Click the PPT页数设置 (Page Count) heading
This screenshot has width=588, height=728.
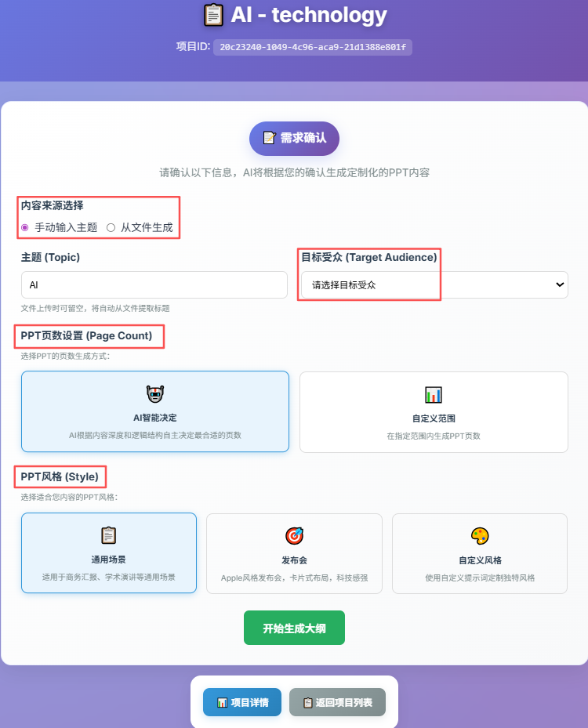click(x=86, y=335)
